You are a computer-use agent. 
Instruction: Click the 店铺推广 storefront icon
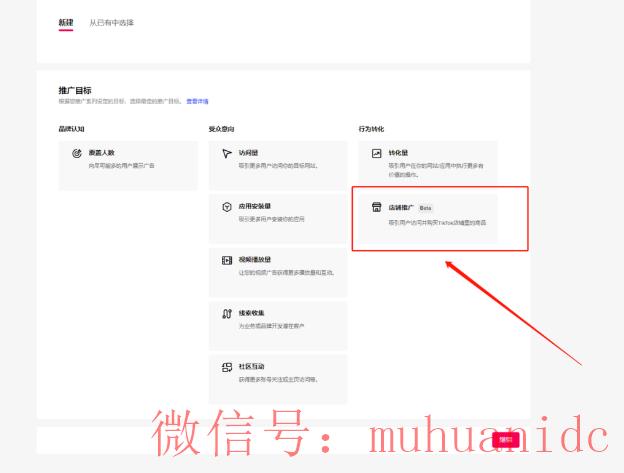coord(376,207)
